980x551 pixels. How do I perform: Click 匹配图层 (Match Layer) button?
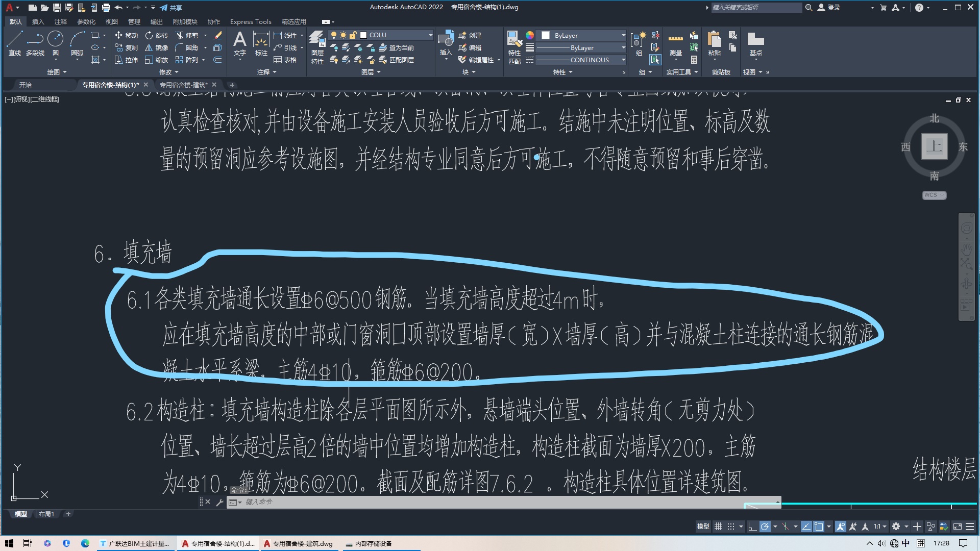click(397, 60)
